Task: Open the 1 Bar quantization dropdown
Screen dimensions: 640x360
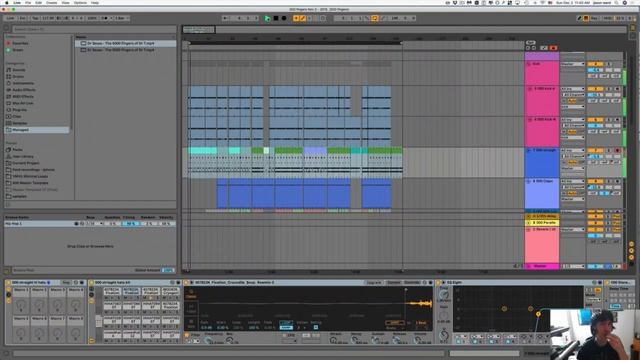Action: click(121, 18)
